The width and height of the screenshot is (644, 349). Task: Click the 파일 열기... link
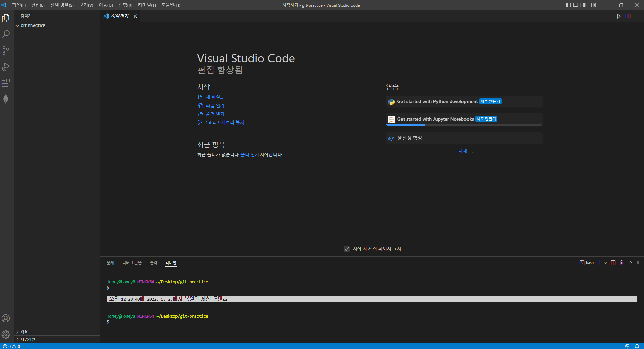[x=216, y=106]
